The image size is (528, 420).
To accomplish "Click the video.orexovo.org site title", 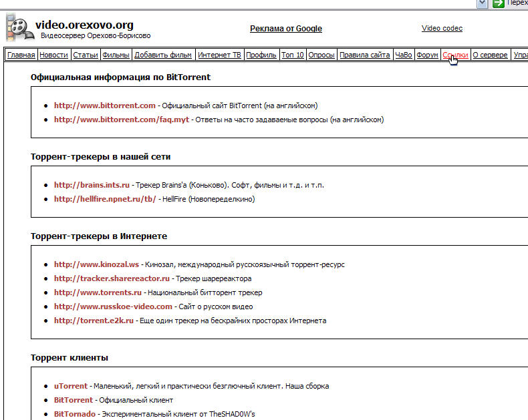I will (84, 25).
